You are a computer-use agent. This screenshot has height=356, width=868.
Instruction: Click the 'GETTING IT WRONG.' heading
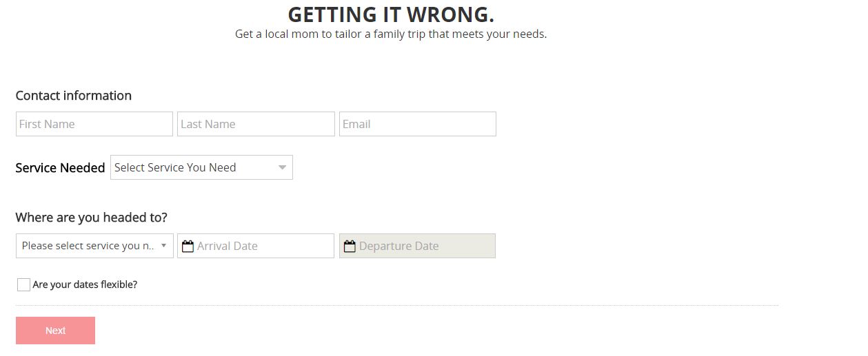tap(391, 14)
